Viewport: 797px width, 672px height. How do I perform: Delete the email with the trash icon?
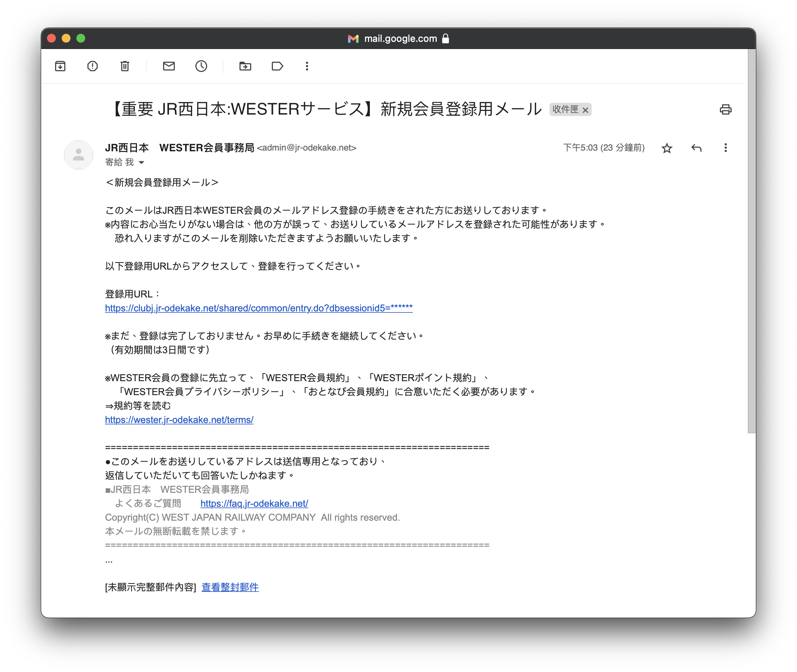tap(125, 66)
